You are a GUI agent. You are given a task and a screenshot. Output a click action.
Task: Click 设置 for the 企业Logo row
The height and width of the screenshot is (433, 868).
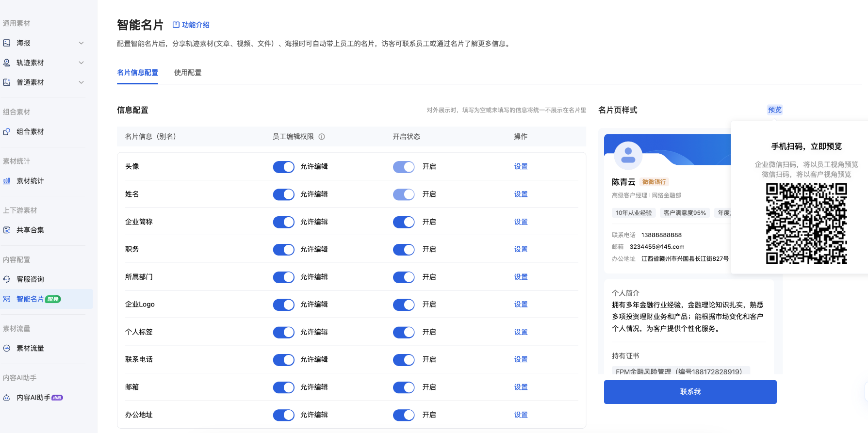[521, 305]
